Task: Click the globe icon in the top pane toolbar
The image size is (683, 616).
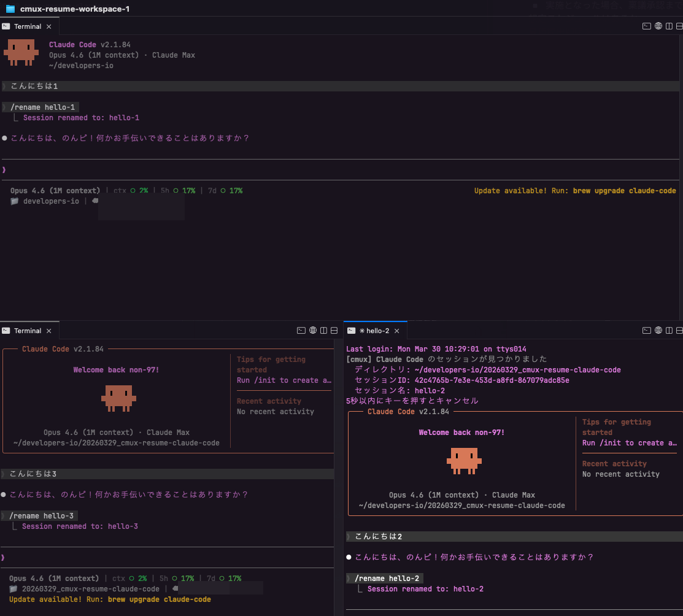Action: click(658, 26)
